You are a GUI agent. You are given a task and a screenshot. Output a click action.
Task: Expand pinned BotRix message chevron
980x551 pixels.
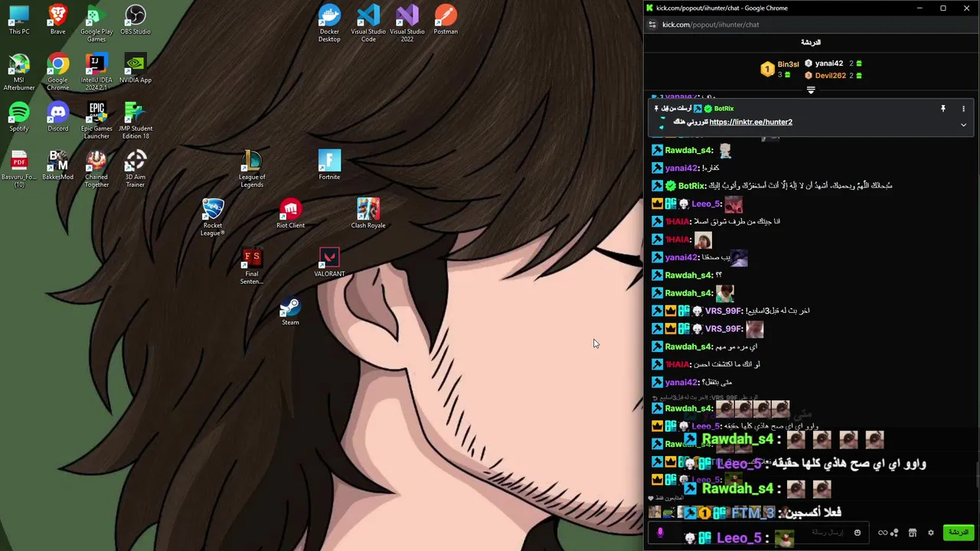click(963, 125)
